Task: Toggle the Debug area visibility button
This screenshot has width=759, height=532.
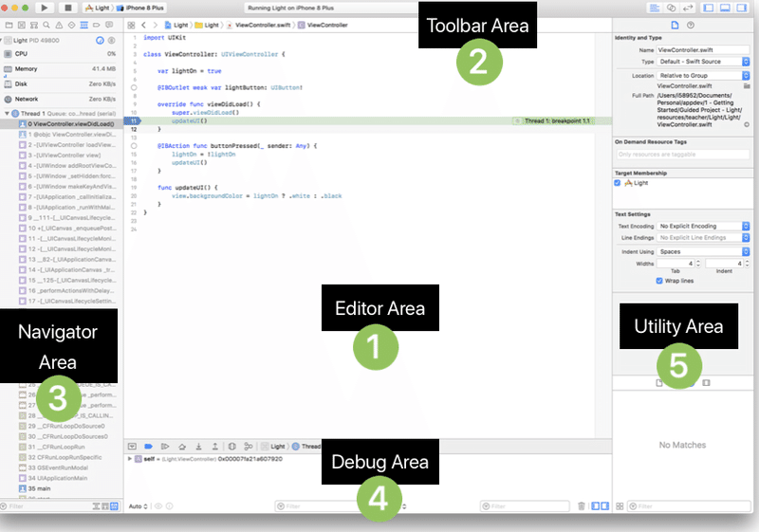Action: [x=725, y=8]
